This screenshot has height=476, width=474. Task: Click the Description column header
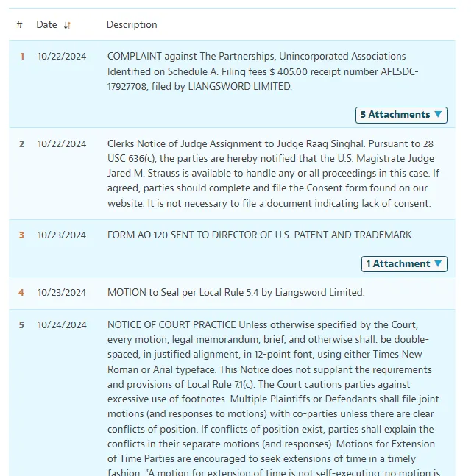(132, 24)
